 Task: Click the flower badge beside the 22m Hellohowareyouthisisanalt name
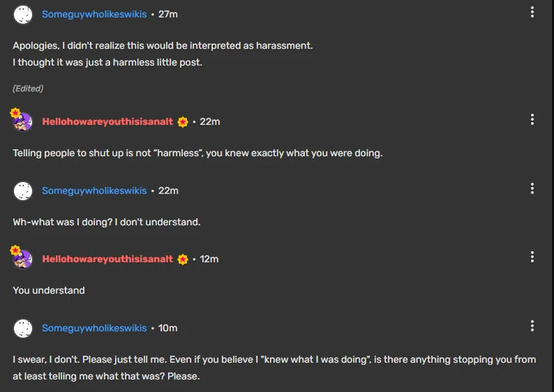(x=183, y=122)
